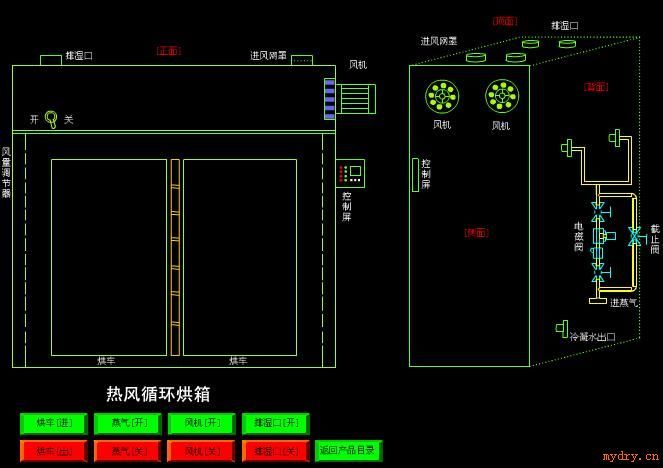Click the upper-right pipe flange on back face
The height and width of the screenshot is (468, 663).
[615, 138]
